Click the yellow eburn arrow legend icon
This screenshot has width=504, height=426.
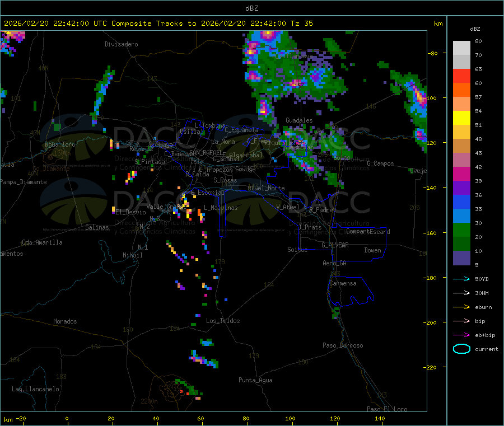coord(461,307)
